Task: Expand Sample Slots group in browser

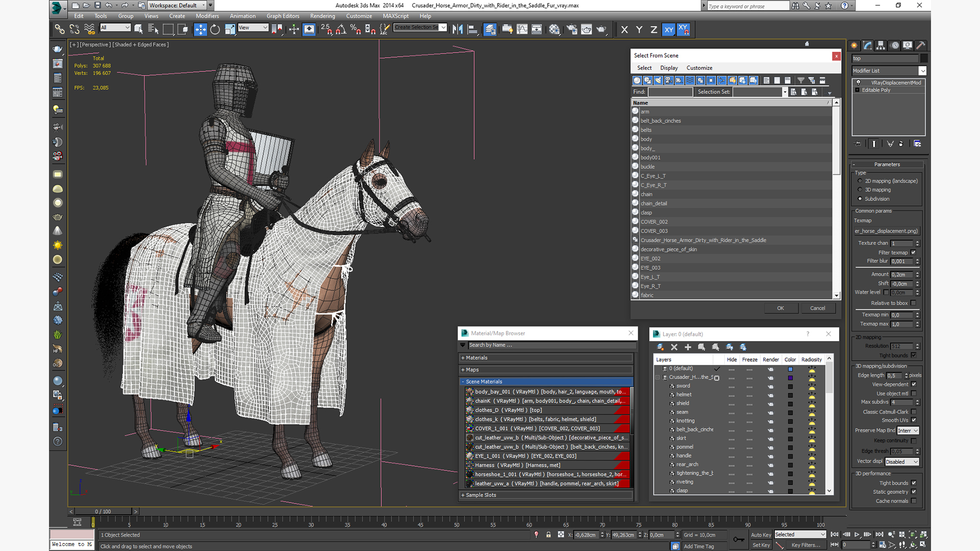Action: (x=546, y=495)
